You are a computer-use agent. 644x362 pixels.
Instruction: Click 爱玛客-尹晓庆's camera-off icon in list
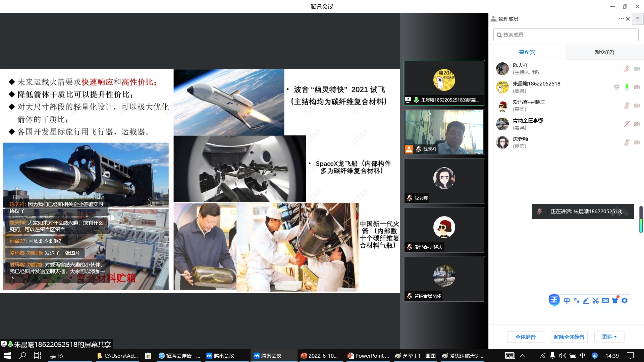click(637, 106)
